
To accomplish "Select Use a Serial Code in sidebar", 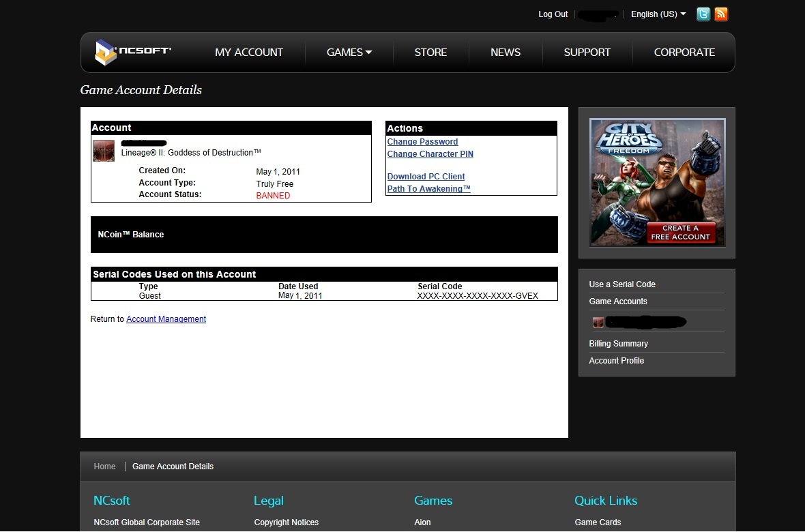I will point(622,284).
